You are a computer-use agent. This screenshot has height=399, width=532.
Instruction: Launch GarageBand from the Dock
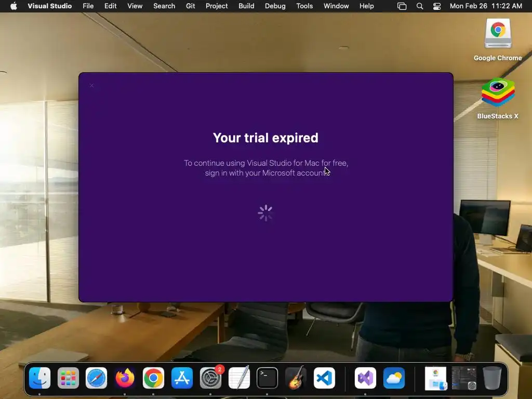[296, 378]
